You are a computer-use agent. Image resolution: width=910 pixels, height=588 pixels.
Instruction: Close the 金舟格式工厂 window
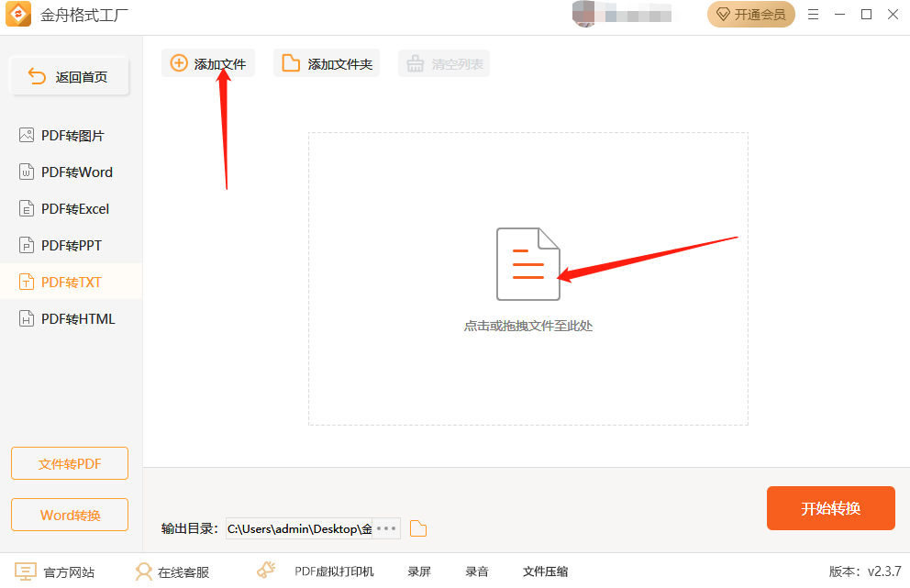coord(893,15)
